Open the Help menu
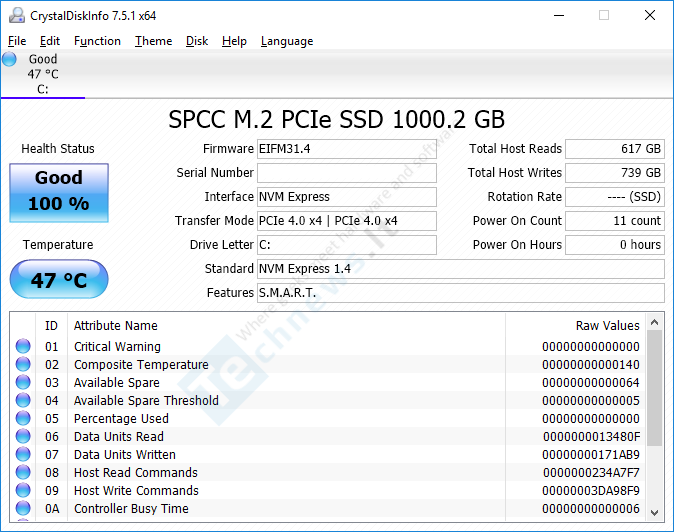The height and width of the screenshot is (532, 674). 234,41
